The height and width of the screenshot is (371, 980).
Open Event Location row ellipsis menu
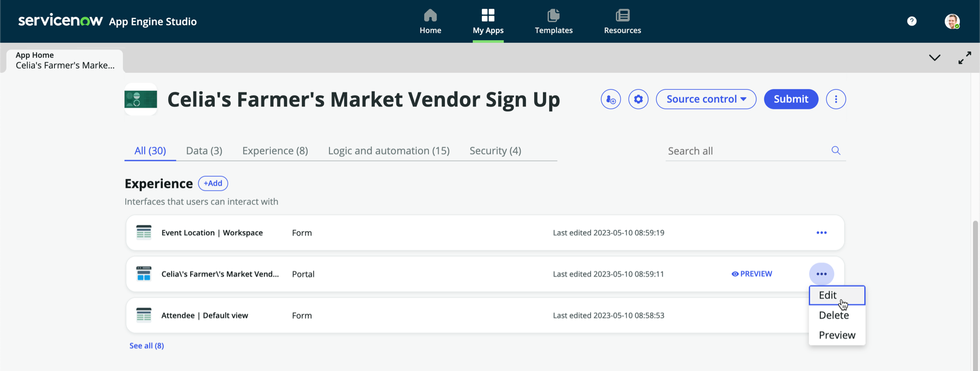coord(821,233)
